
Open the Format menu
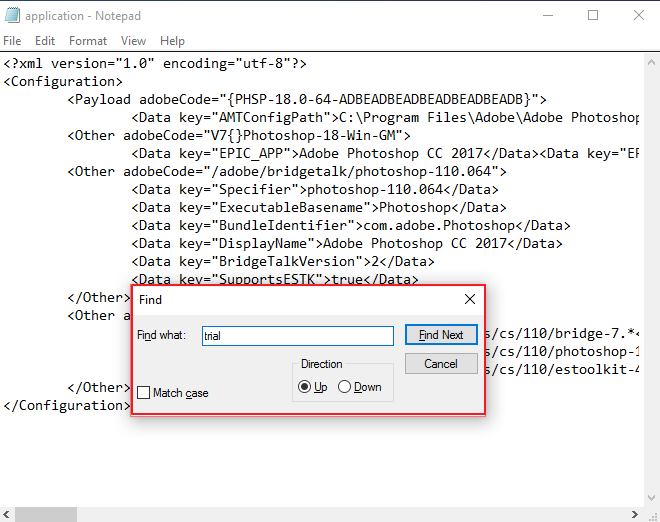click(x=88, y=41)
